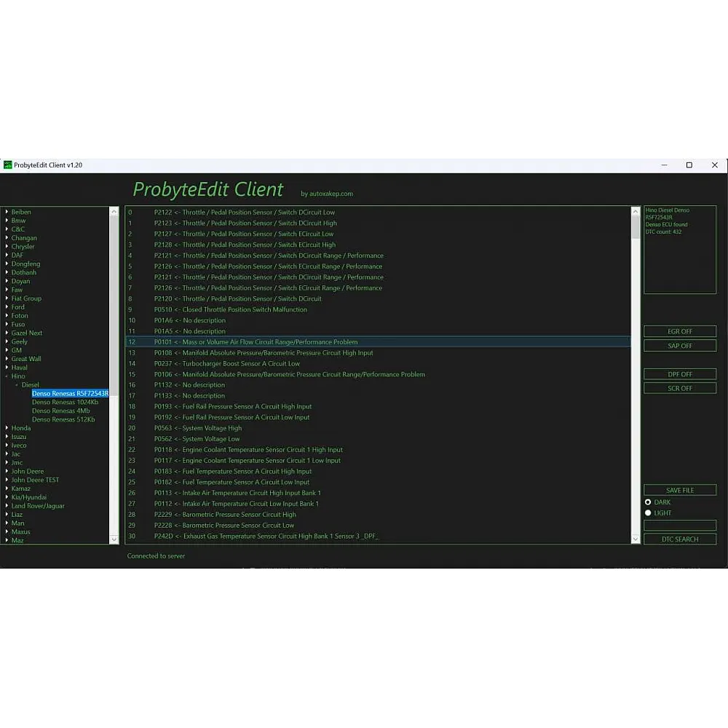The width and height of the screenshot is (728, 728).
Task: Collapse the Hino tree node
Action: click(7, 376)
